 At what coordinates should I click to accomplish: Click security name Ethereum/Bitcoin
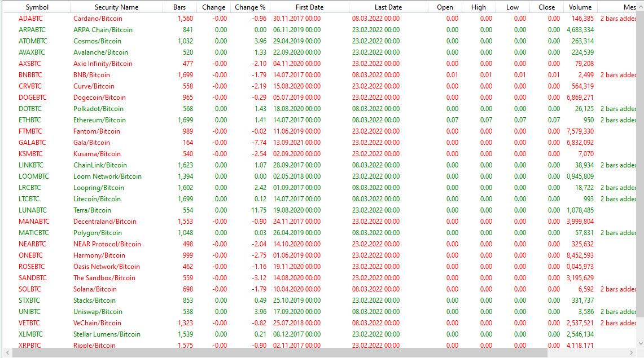(x=99, y=120)
